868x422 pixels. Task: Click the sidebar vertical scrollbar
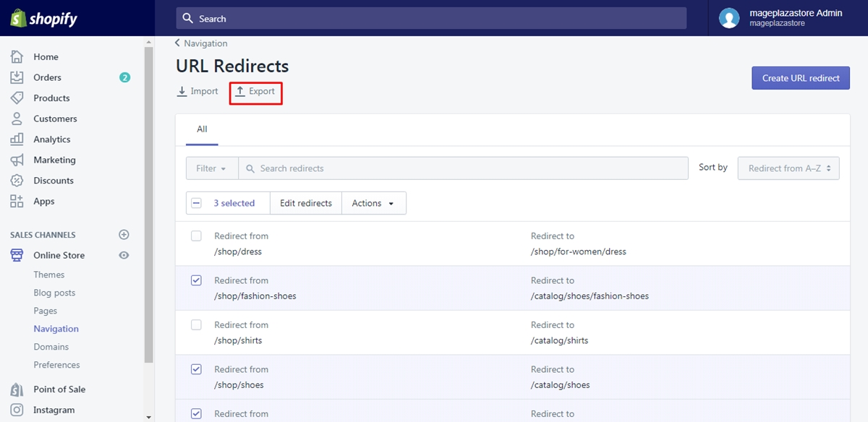(149, 206)
